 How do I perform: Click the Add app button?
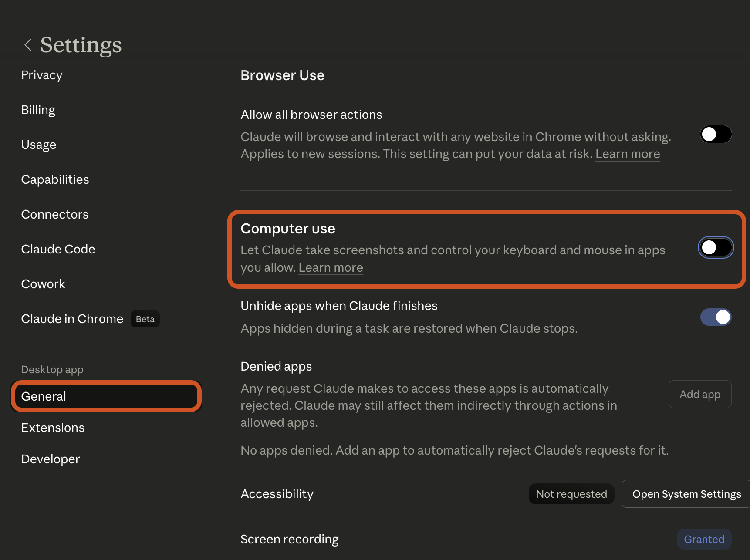coord(699,395)
